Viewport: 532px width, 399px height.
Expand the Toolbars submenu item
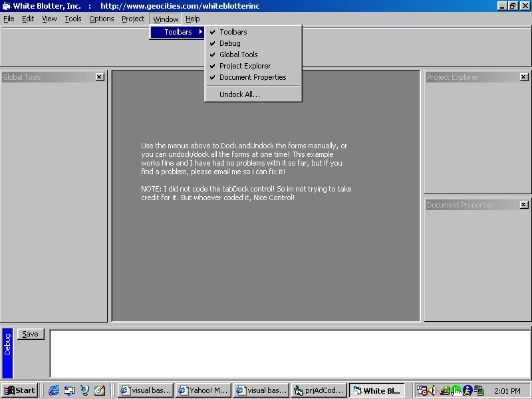(x=178, y=32)
